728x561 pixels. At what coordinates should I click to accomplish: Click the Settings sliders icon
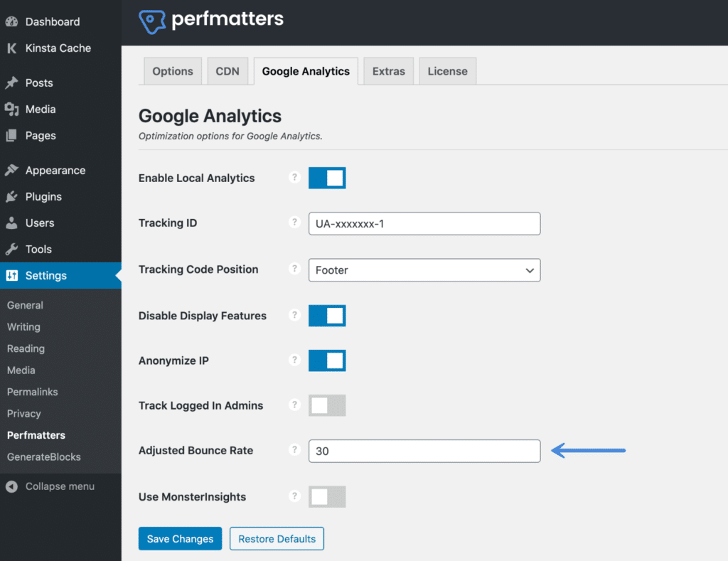click(x=11, y=275)
